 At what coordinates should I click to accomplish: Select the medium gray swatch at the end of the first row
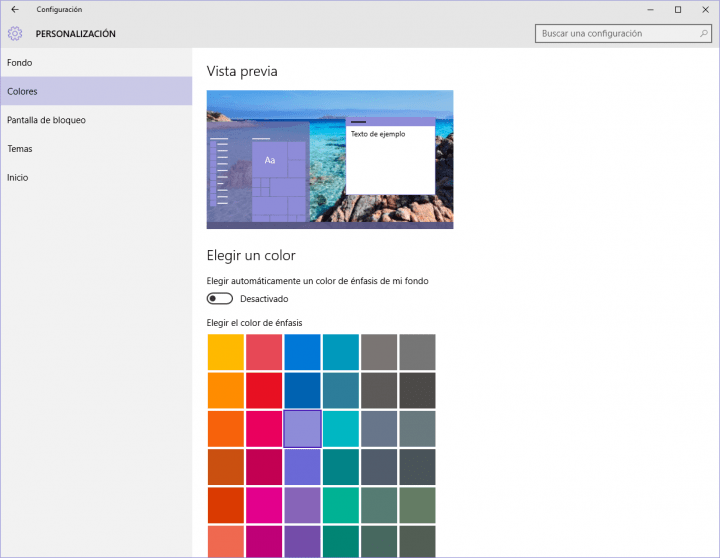click(x=417, y=352)
